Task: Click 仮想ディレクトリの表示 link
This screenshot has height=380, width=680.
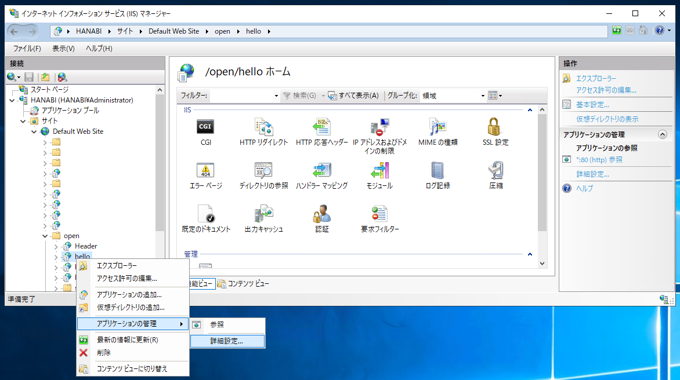Action: point(607,119)
